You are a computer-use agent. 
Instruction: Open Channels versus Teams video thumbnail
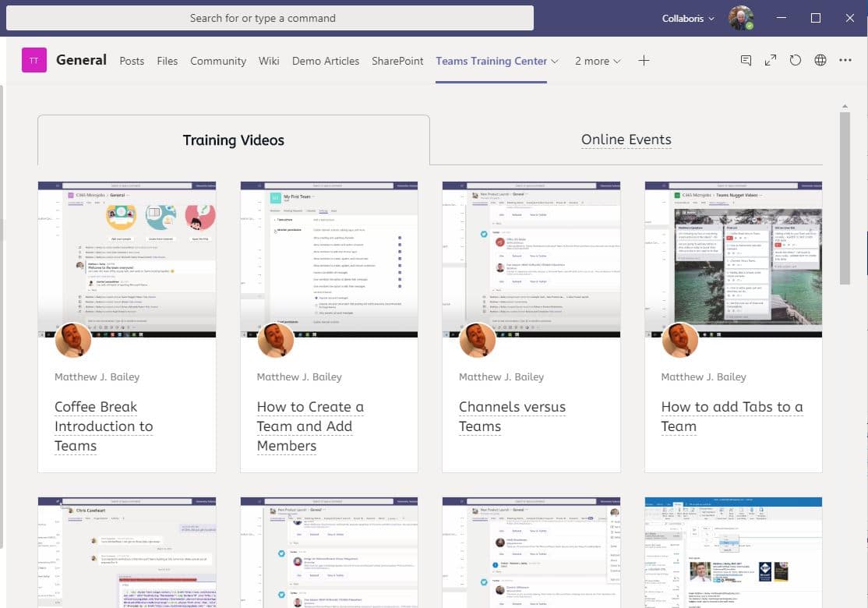click(x=531, y=259)
